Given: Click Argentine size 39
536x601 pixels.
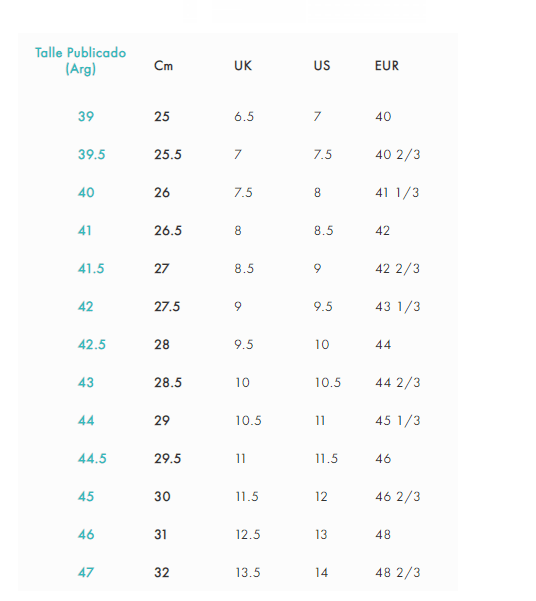Looking at the screenshot, I should [86, 116].
